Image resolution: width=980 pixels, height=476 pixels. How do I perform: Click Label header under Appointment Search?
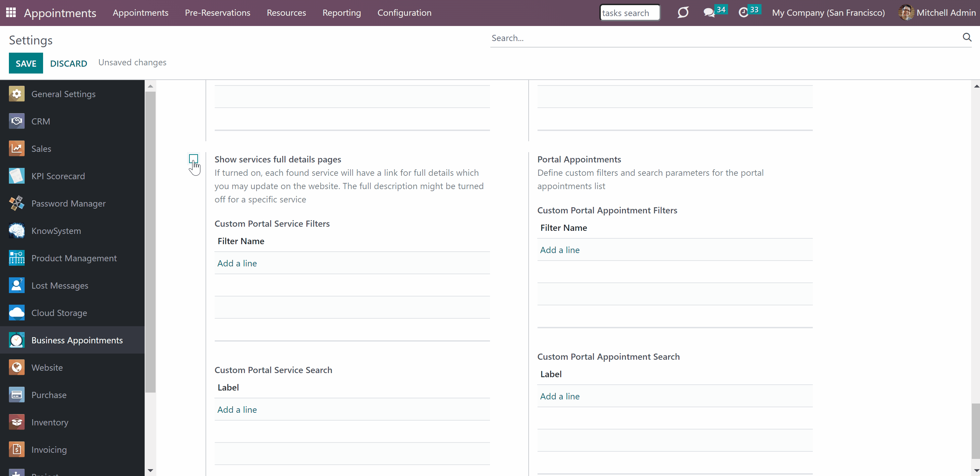click(551, 374)
